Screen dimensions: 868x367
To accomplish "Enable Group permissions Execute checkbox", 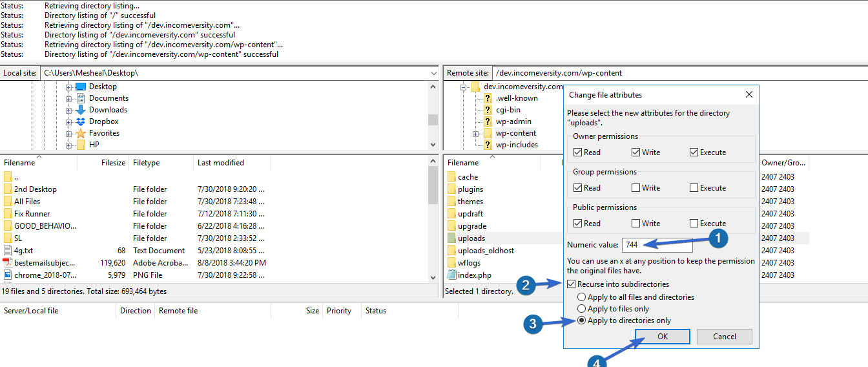I will [694, 188].
